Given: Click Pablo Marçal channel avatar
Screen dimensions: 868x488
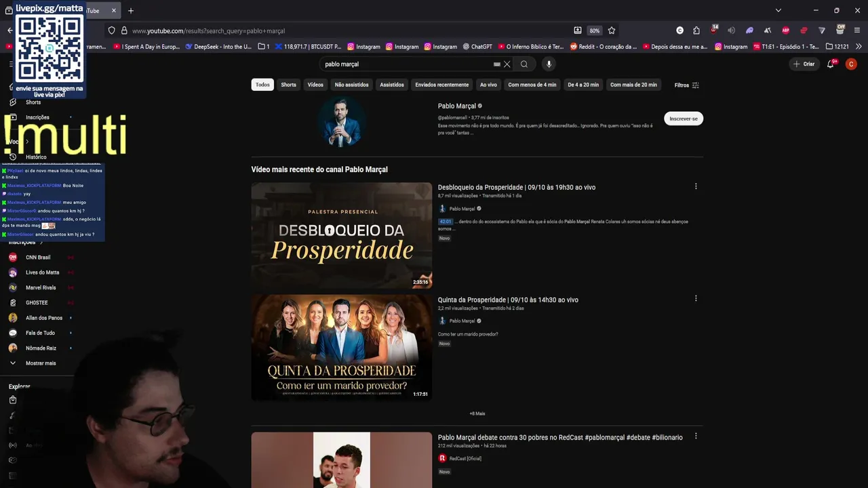Looking at the screenshot, I should coord(342,122).
